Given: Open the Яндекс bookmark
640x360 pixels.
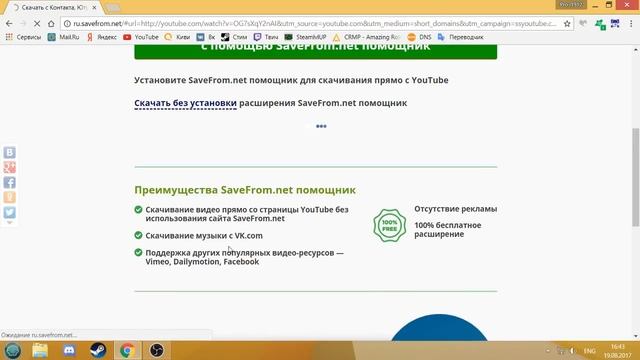Looking at the screenshot, I should click(x=102, y=37).
